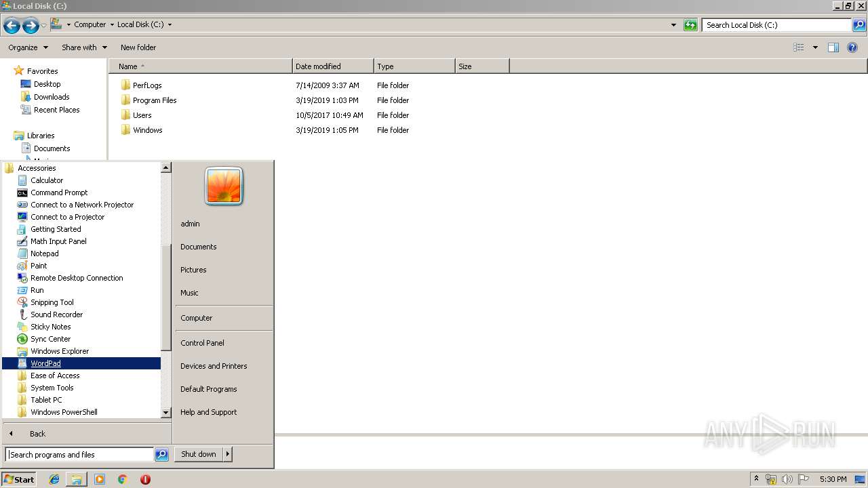Open Control Panel from Start menu
868x488 pixels.
click(x=202, y=343)
